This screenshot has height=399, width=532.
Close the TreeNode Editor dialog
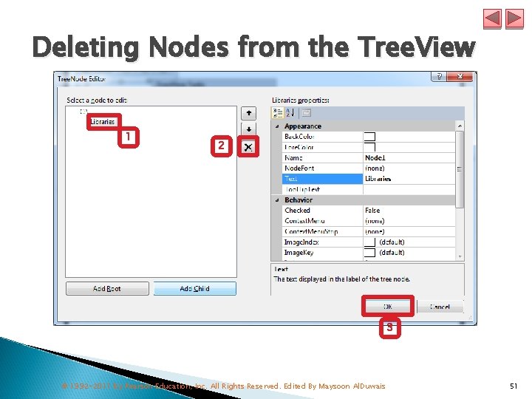pos(460,76)
